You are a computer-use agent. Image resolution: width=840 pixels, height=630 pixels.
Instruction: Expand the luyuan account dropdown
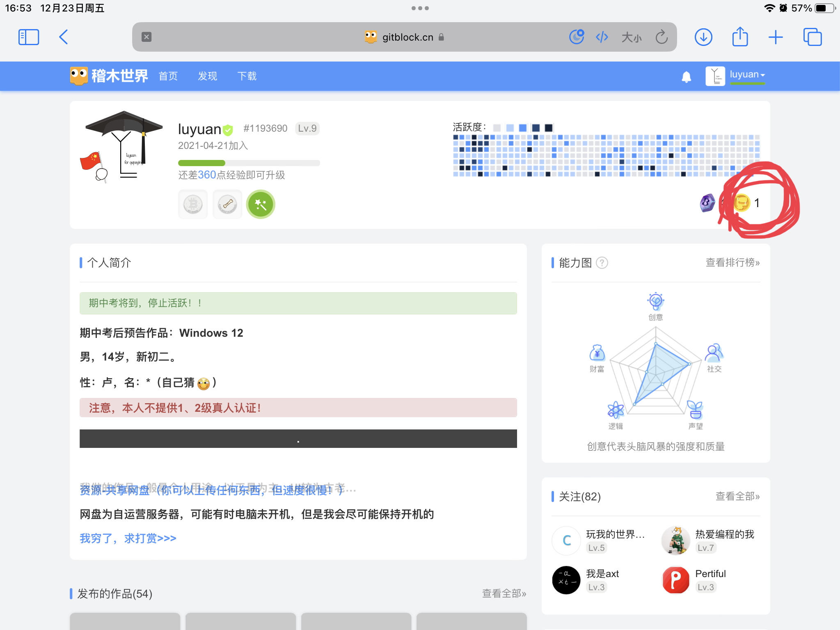(x=747, y=75)
